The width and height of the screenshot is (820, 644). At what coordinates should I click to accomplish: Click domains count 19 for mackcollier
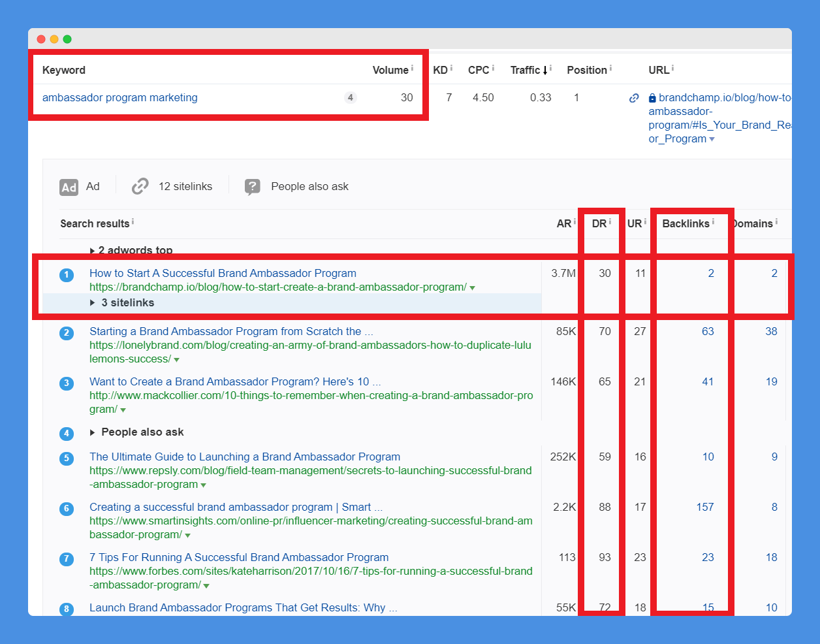pyautogui.click(x=771, y=381)
